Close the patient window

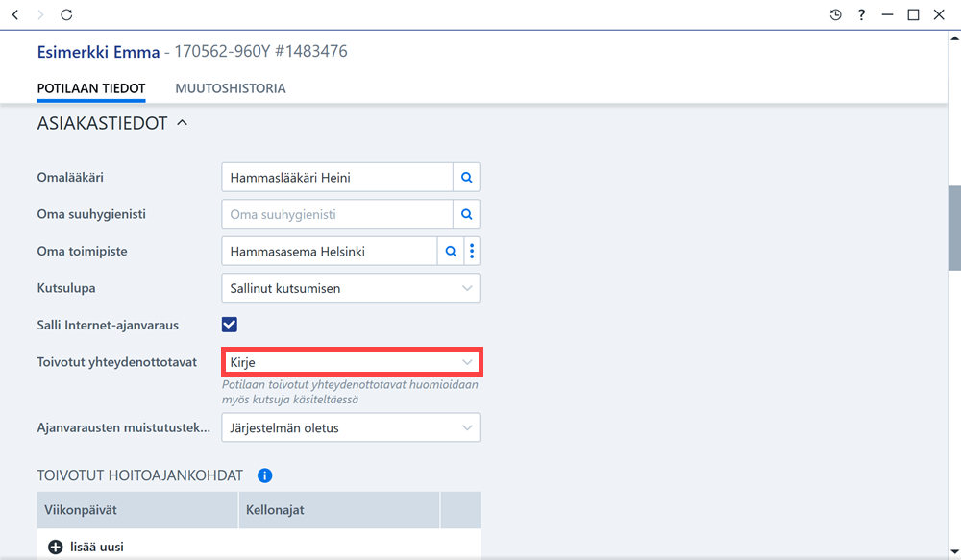[939, 14]
